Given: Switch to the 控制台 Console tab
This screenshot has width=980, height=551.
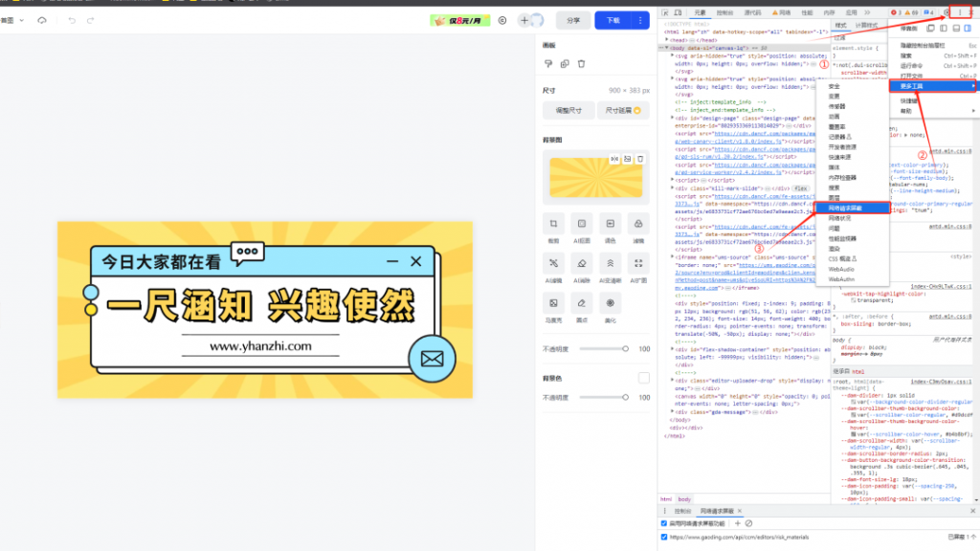Looking at the screenshot, I should click(x=725, y=12).
